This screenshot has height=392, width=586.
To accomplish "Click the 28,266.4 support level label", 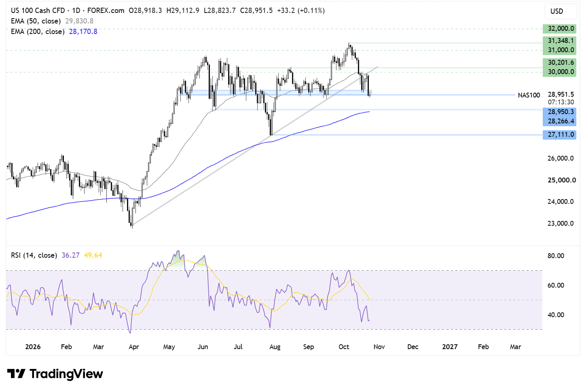I will (x=560, y=121).
